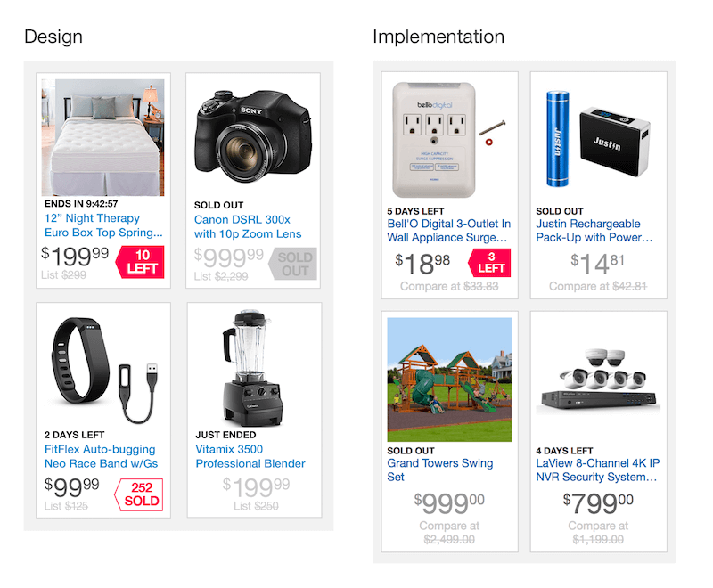Click the red "10 LEFT" badge
Image resolution: width=713 pixels, height=588 pixels.
coord(142,261)
